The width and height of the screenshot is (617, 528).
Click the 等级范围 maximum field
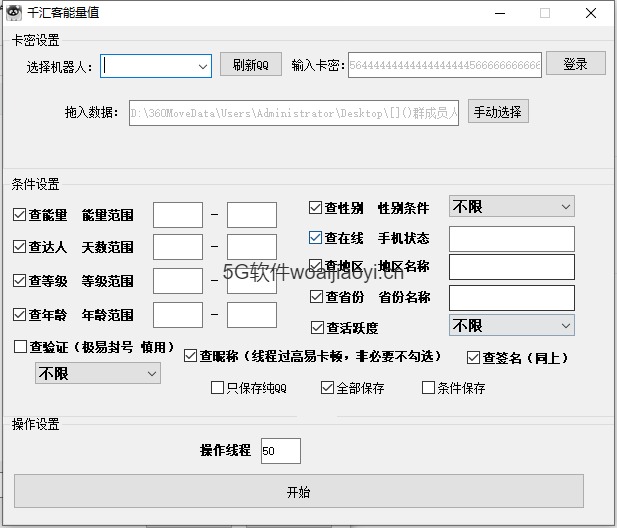pyautogui.click(x=252, y=281)
